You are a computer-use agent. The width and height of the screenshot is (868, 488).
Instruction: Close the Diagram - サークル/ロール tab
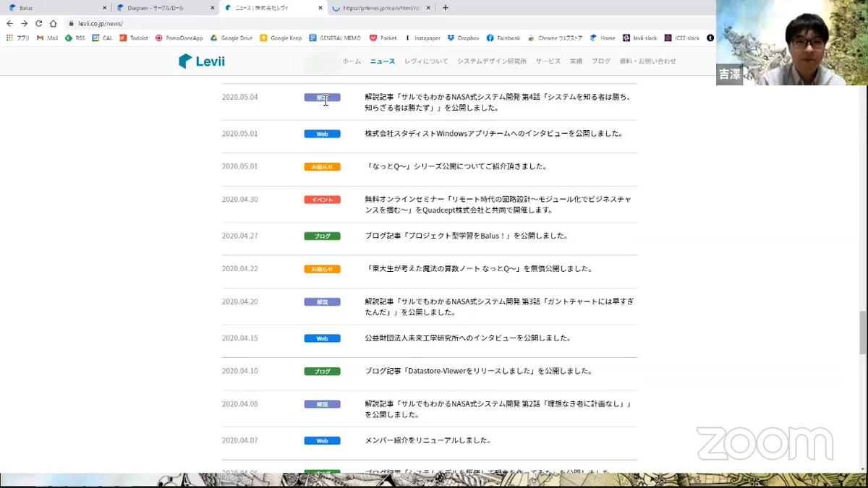coord(212,8)
